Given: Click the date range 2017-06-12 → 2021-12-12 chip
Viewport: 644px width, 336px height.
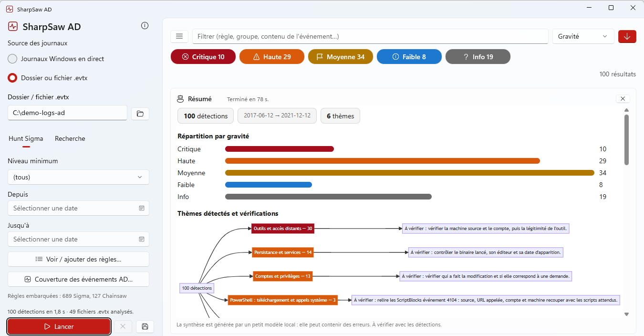Looking at the screenshot, I should tap(277, 116).
